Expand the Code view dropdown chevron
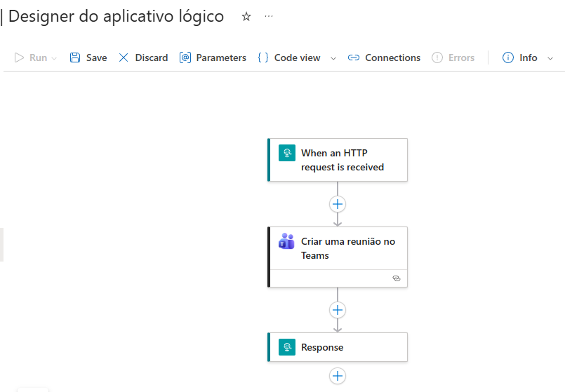565x392 pixels. pyautogui.click(x=333, y=58)
